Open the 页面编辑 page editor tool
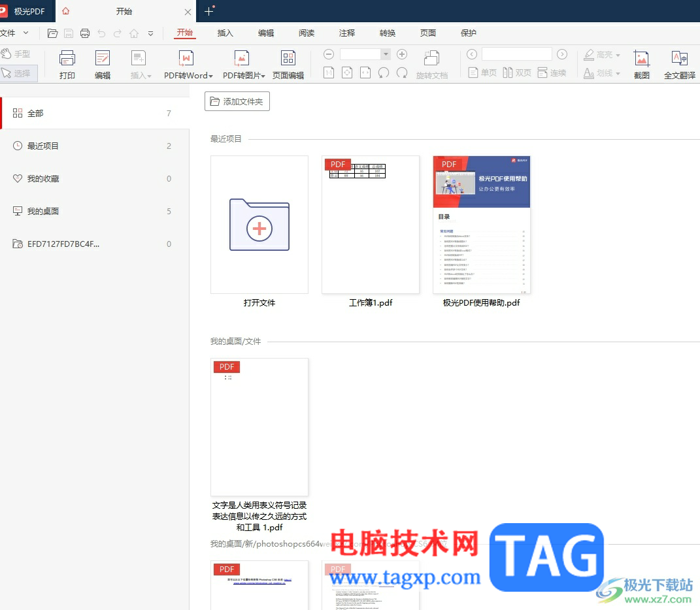The image size is (700, 610). [x=288, y=65]
